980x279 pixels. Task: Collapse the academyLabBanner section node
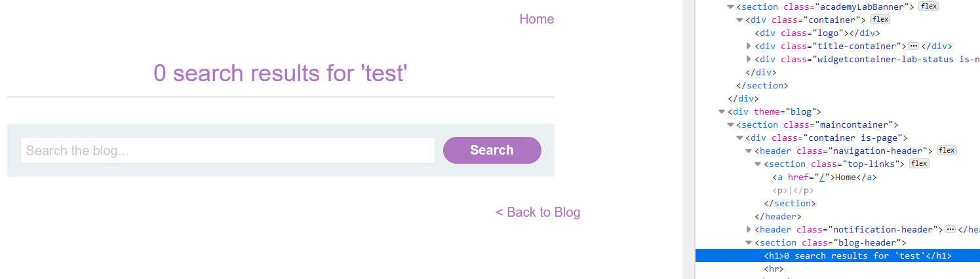pyautogui.click(x=731, y=7)
